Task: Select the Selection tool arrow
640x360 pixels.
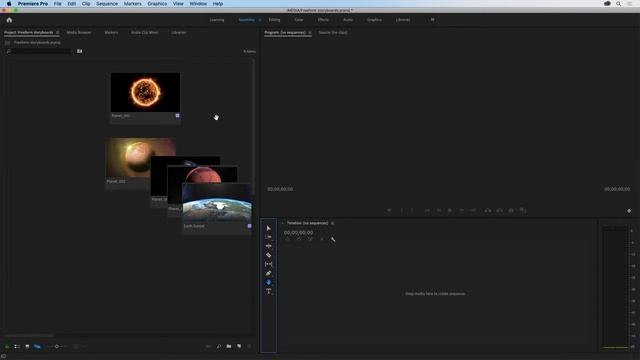Action: pyautogui.click(x=268, y=228)
